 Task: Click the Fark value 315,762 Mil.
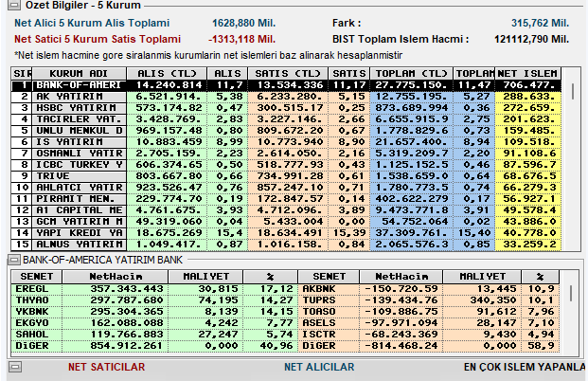[x=540, y=23]
